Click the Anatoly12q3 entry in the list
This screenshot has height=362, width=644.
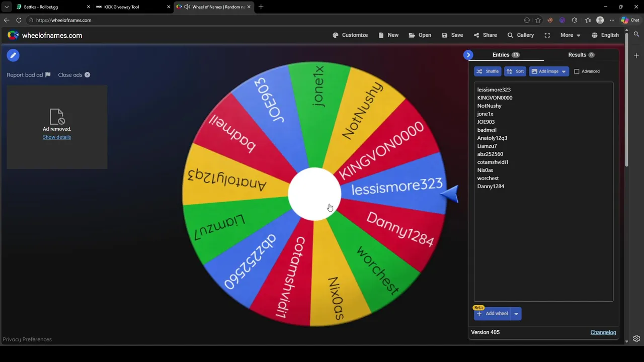(x=492, y=138)
